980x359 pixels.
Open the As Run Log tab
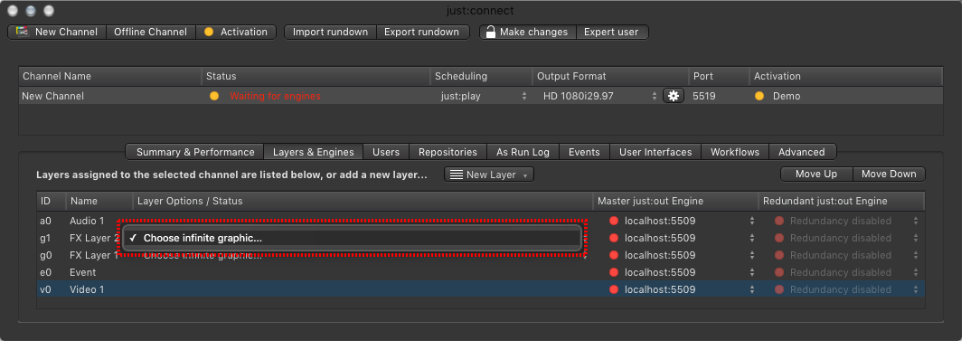pos(523,152)
